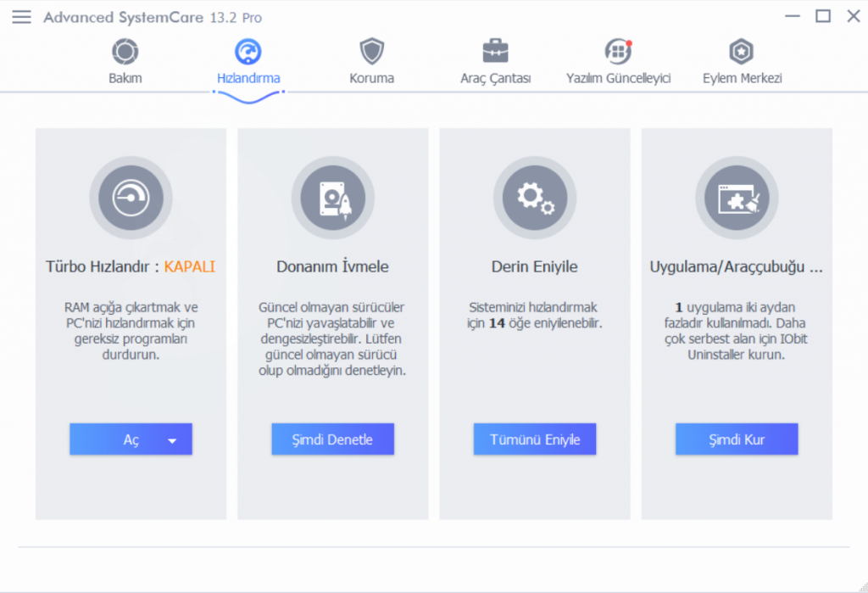This screenshot has height=593, width=868.
Task: Click the Advanced SystemCare 13.2 Pro title
Action: pyautogui.click(x=153, y=17)
